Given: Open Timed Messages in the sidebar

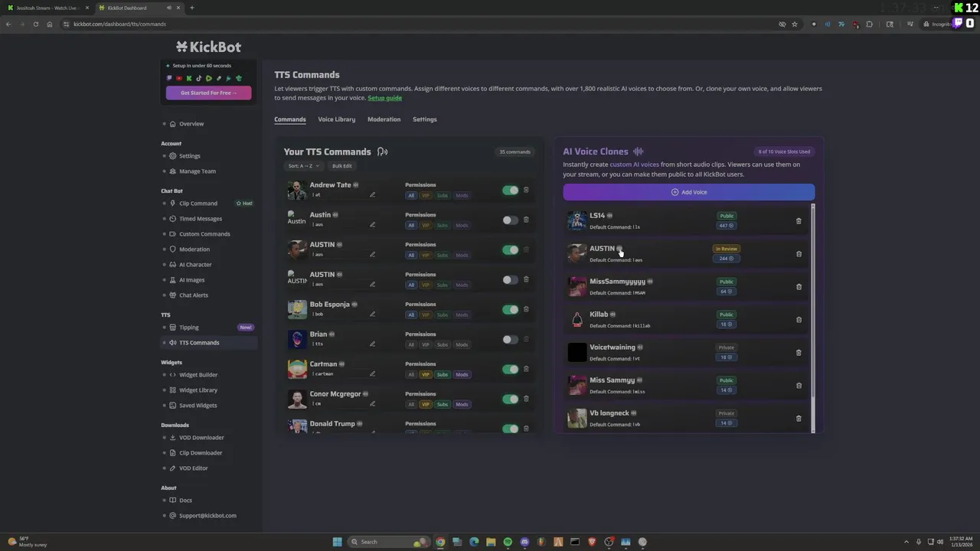Looking at the screenshot, I should point(201,219).
